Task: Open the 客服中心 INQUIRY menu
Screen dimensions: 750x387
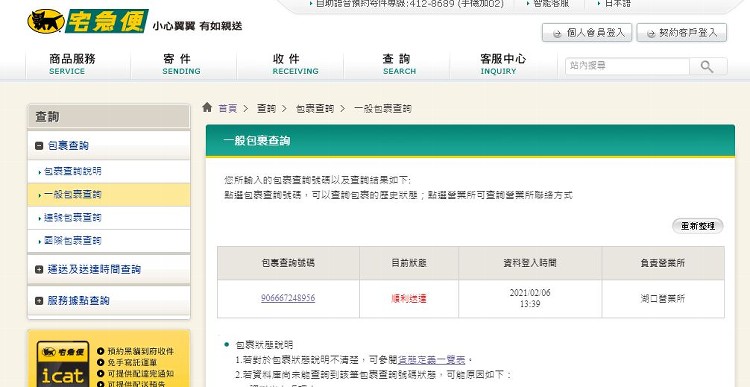Action: coord(502,65)
